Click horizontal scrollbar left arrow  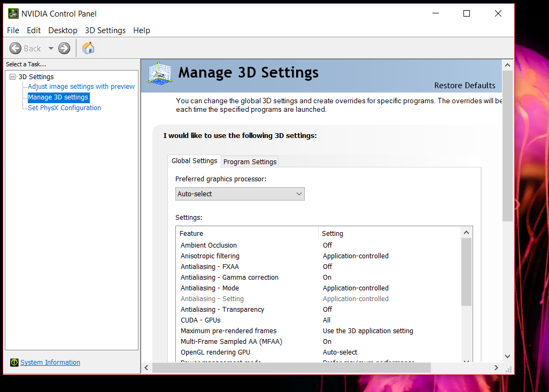[x=146, y=367]
